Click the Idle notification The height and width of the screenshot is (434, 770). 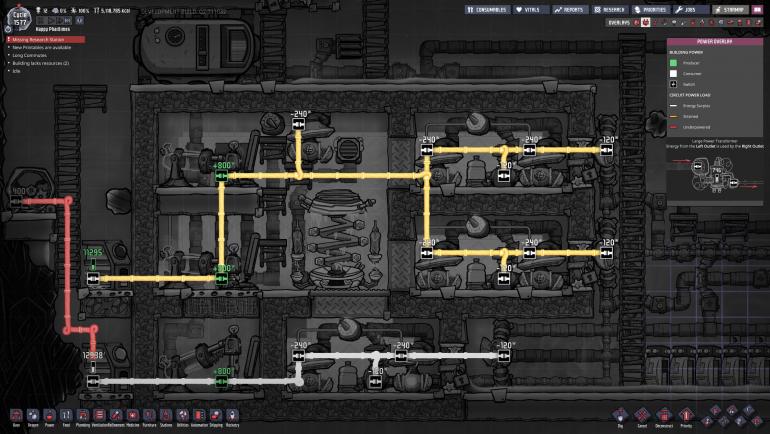coord(16,71)
